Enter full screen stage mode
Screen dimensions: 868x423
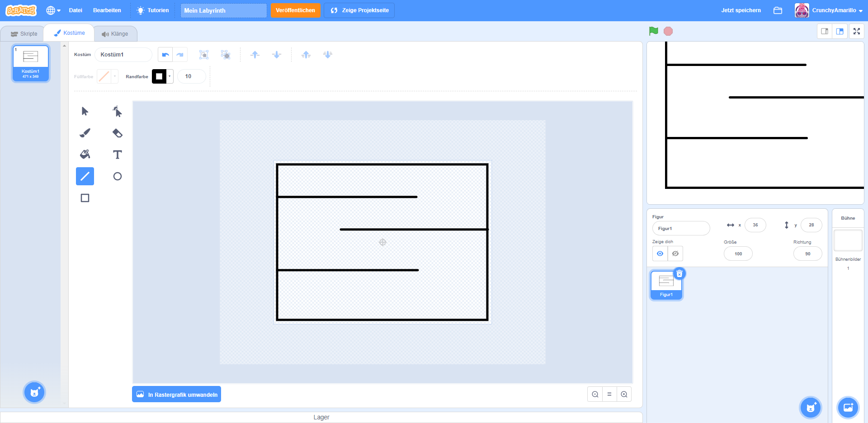point(857,31)
